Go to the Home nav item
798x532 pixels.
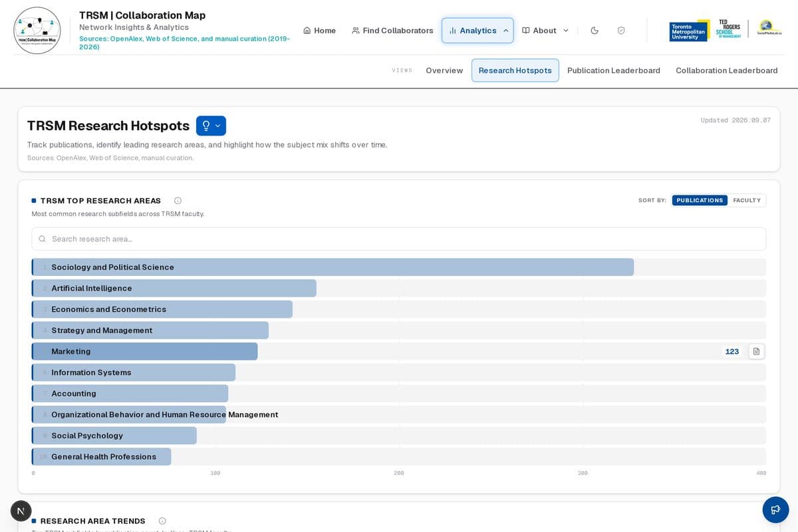(319, 31)
